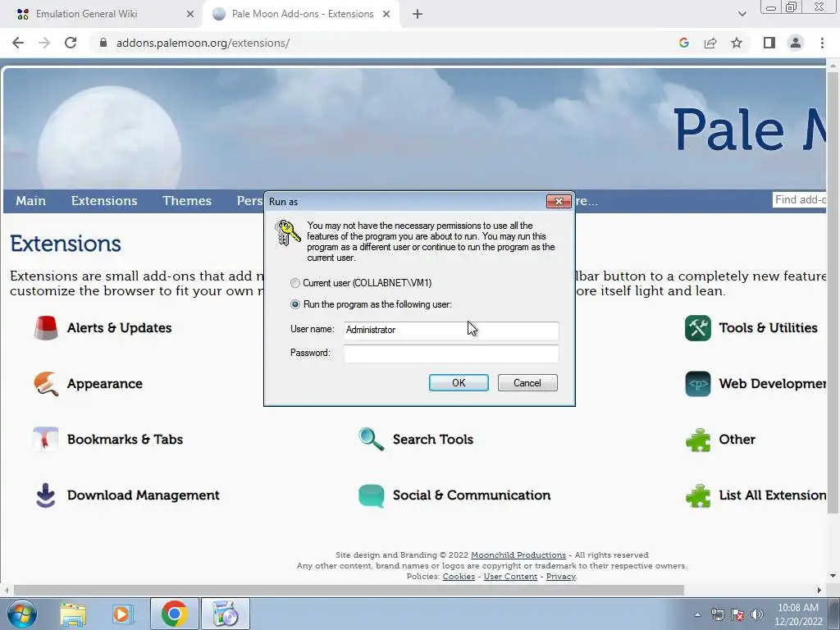Click the share page icon
Image resolution: width=840 pixels, height=630 pixels.
pos(710,43)
